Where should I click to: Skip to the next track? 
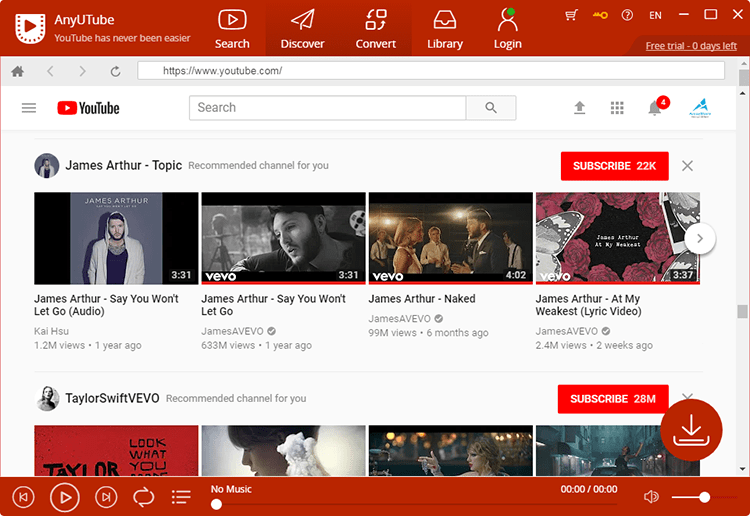(106, 497)
